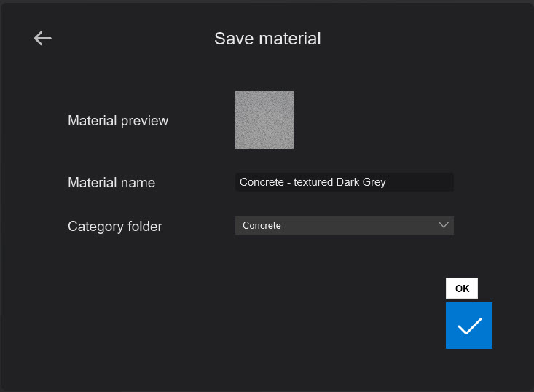Screen dimensions: 534x392
Task: Click the "Material preview" label
Action: [118, 121]
